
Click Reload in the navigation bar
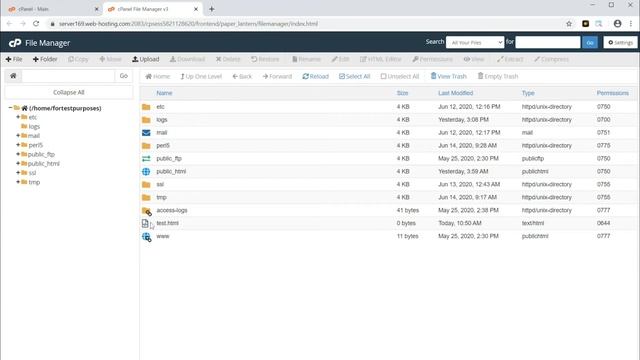[316, 76]
